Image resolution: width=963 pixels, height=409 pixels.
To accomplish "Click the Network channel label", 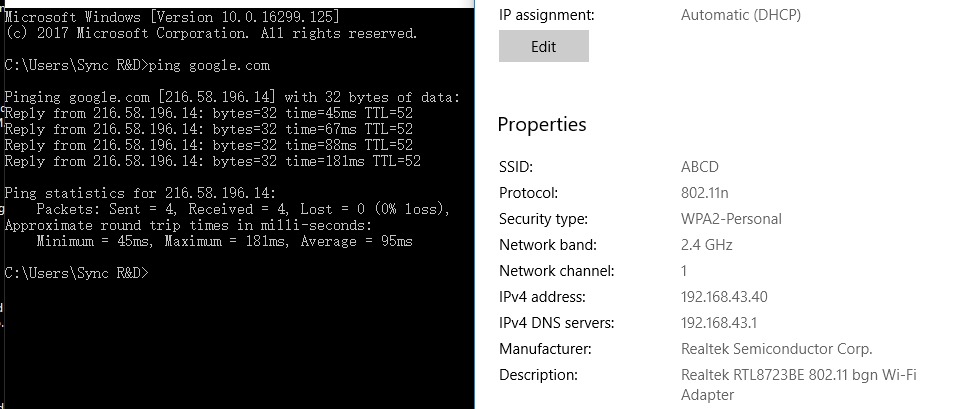I will pyautogui.click(x=556, y=271).
